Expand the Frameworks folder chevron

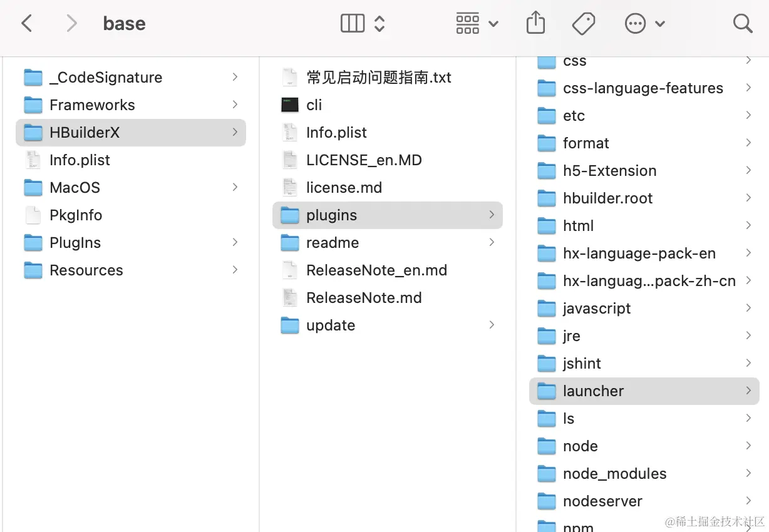[235, 105]
